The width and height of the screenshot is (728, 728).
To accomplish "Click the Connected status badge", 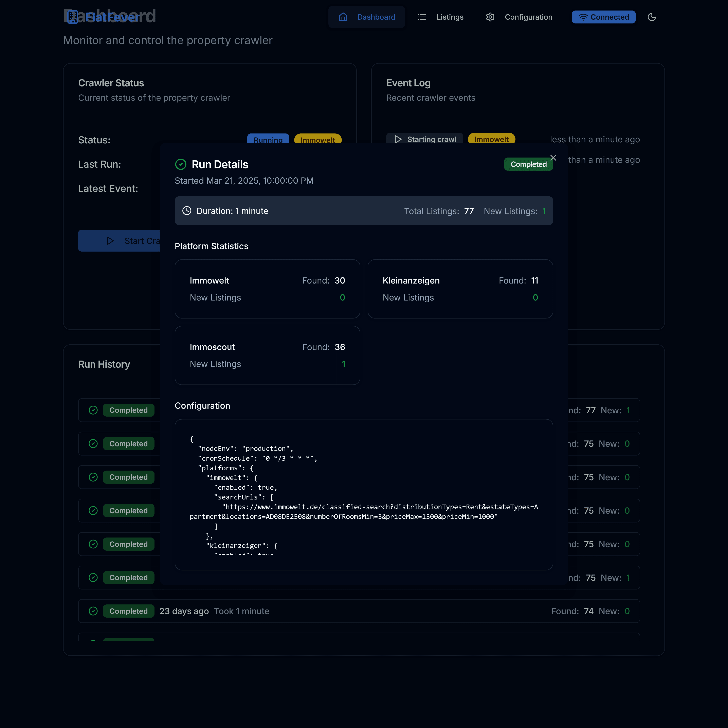I will (603, 17).
